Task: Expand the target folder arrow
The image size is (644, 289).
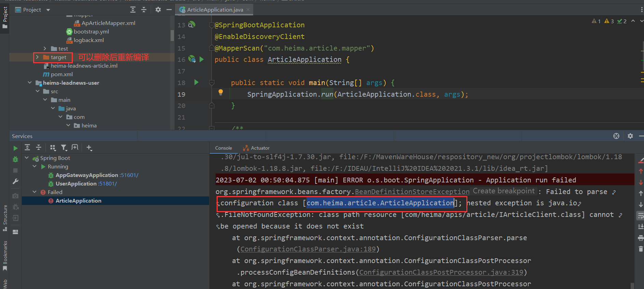Action: (x=37, y=57)
